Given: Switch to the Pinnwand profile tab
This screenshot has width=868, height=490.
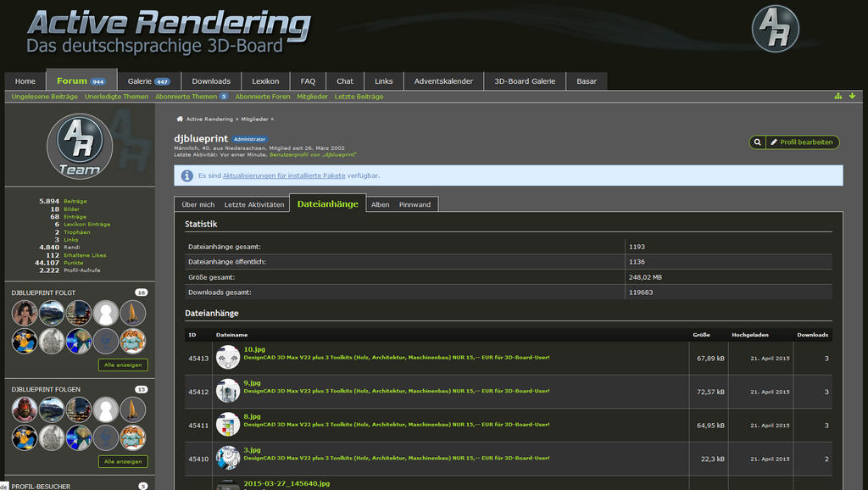Looking at the screenshot, I should pos(415,204).
